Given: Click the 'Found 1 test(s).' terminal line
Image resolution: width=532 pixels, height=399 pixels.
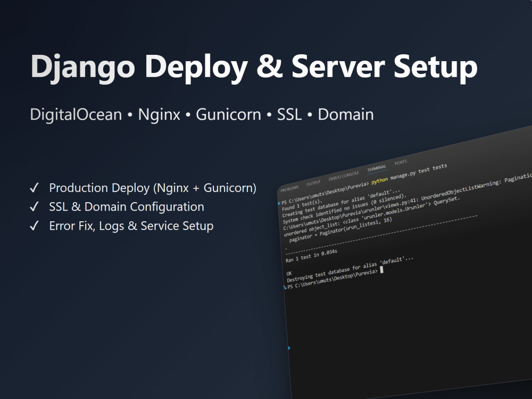Looking at the screenshot, I should tap(301, 204).
